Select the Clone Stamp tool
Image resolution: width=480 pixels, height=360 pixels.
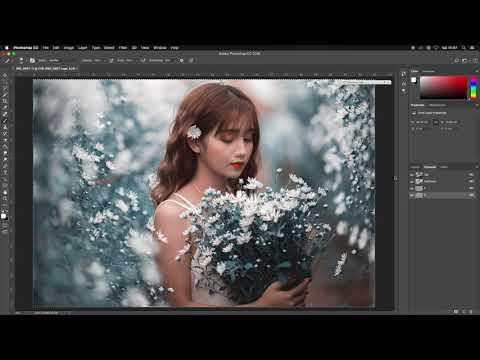coord(5,127)
